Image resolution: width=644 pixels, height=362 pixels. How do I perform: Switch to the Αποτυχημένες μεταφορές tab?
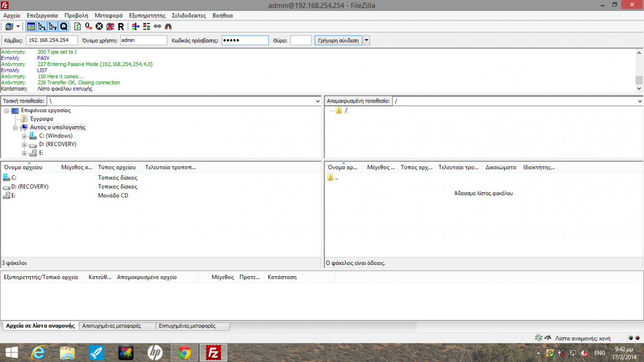pos(118,326)
